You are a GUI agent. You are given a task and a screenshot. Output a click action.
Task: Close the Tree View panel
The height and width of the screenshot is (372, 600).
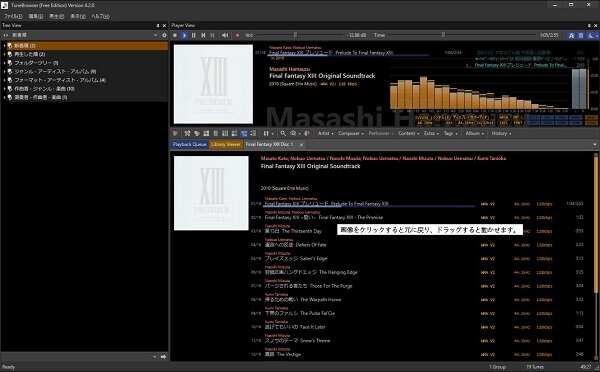(165, 26)
